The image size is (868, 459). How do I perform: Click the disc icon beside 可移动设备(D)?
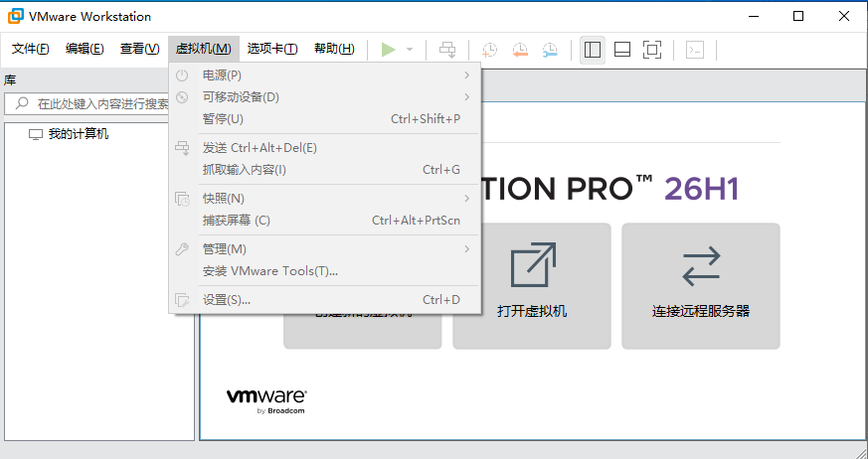pyautogui.click(x=182, y=97)
